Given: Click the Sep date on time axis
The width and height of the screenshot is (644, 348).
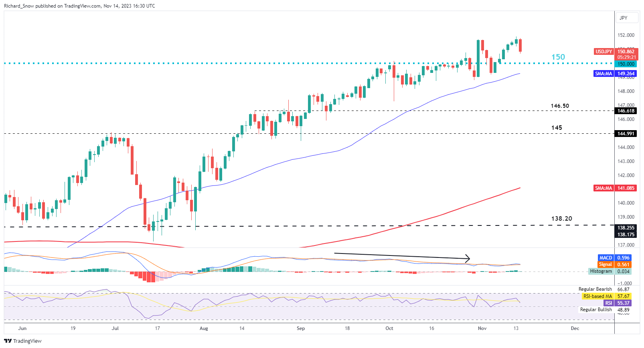Looking at the screenshot, I should point(301,328).
